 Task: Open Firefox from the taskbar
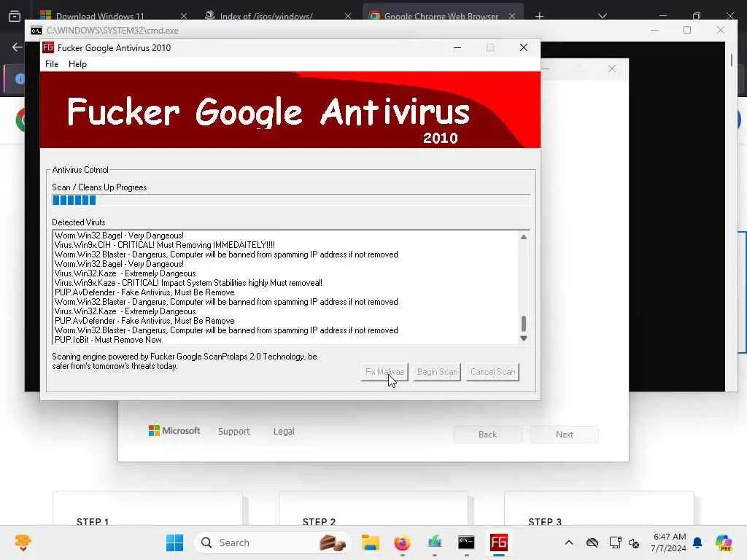coord(403,542)
